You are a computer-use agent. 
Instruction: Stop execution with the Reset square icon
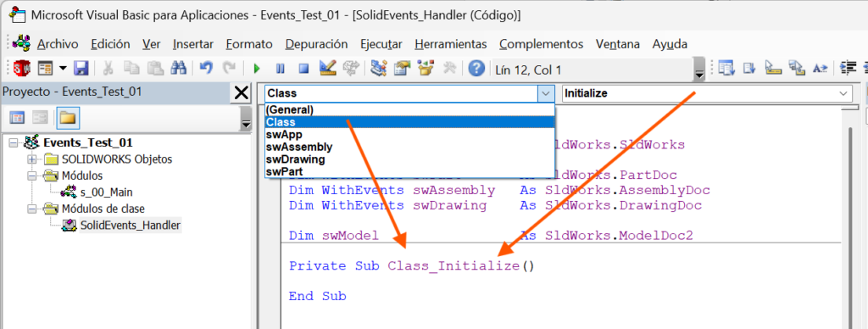pos(303,69)
